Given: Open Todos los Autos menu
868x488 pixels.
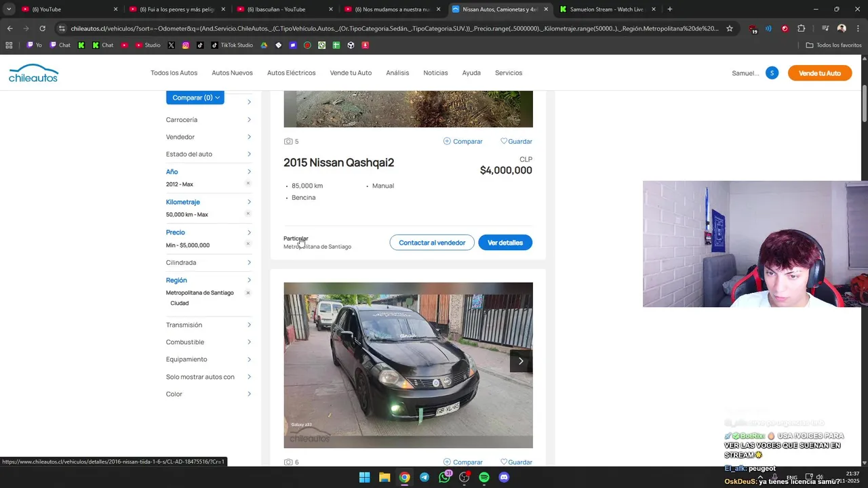Looking at the screenshot, I should (x=174, y=73).
